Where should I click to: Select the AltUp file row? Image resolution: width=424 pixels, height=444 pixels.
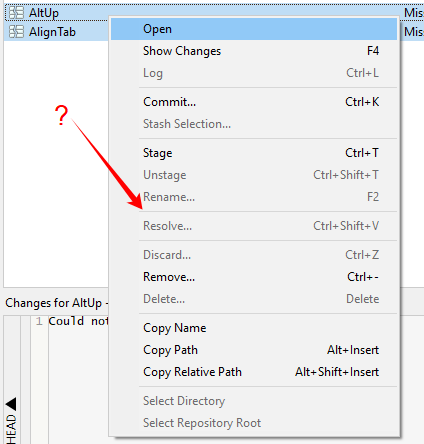pyautogui.click(x=214, y=13)
